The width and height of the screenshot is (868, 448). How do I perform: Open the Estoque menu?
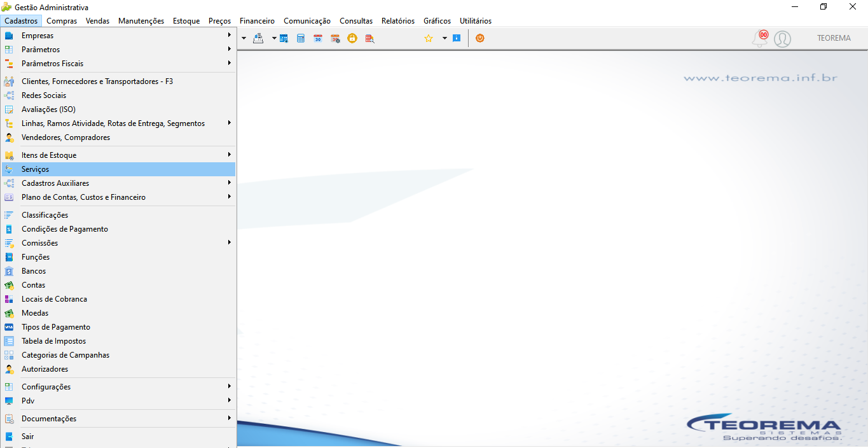coord(186,21)
